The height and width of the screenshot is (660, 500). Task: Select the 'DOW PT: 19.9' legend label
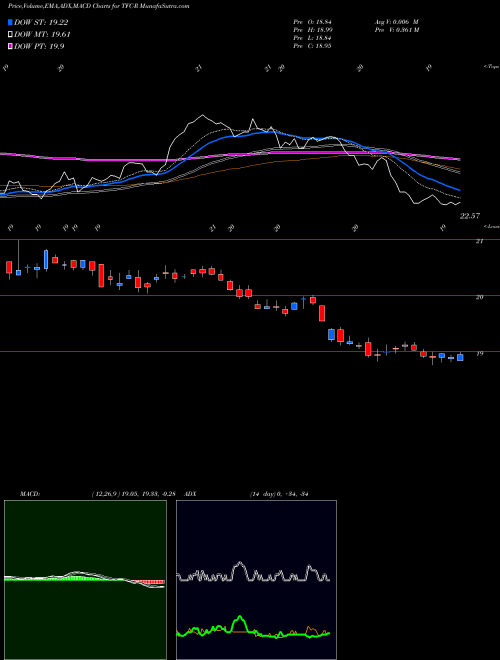coord(39,47)
